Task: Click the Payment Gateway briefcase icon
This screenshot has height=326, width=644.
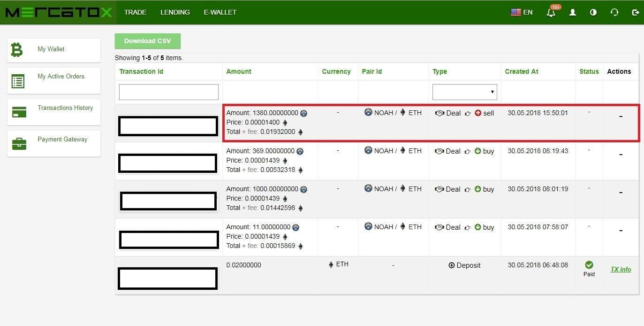Action: [19, 144]
